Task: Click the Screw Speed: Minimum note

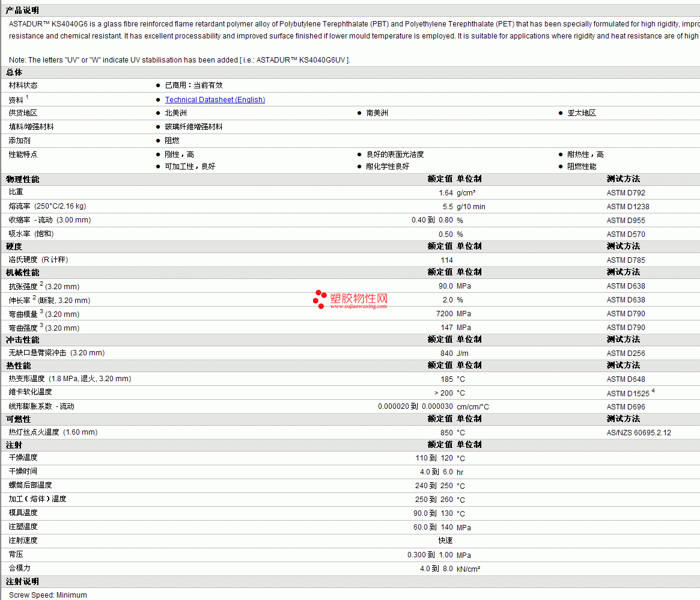Action: click(47, 596)
